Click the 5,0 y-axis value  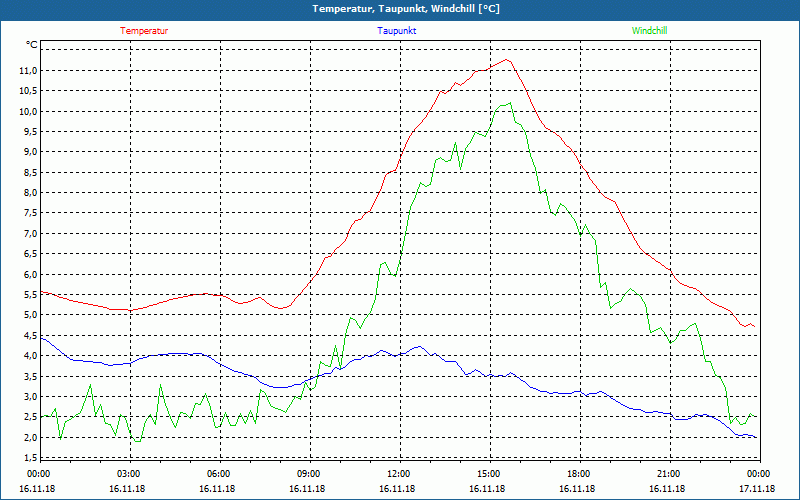pos(30,315)
